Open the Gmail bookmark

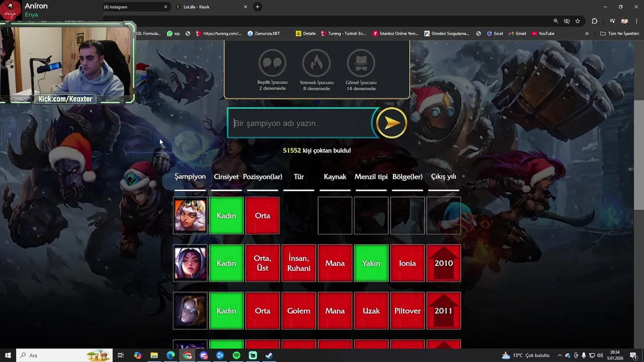517,34
